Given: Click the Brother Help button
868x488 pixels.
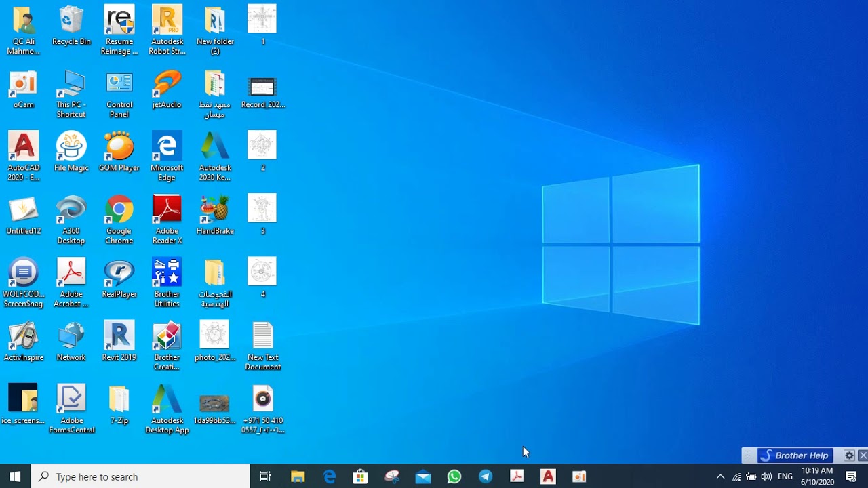Looking at the screenshot, I should pos(795,455).
